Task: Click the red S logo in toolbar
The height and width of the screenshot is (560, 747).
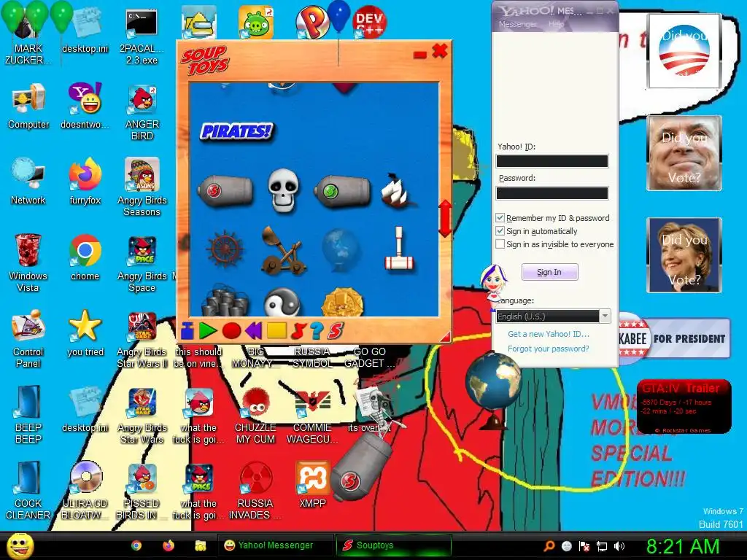Action: click(x=336, y=330)
